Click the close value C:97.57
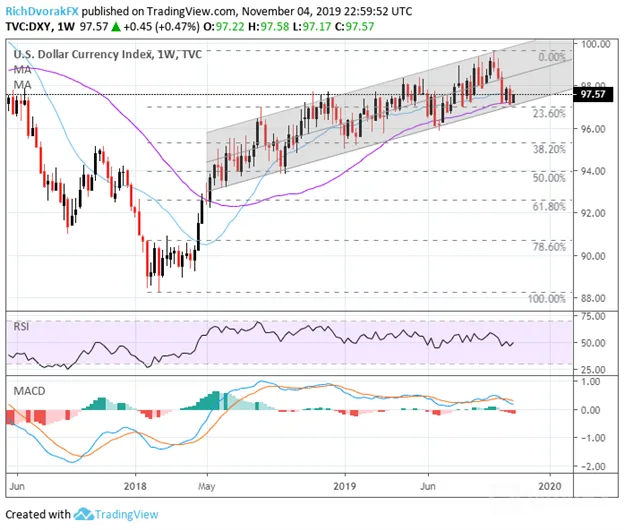The width and height of the screenshot is (624, 530). [354, 27]
